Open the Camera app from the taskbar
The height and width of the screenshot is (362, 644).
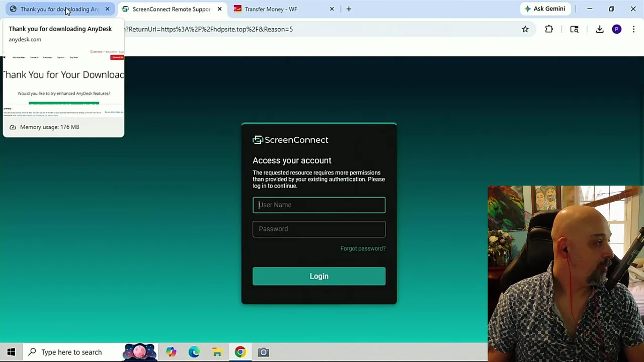click(264, 352)
